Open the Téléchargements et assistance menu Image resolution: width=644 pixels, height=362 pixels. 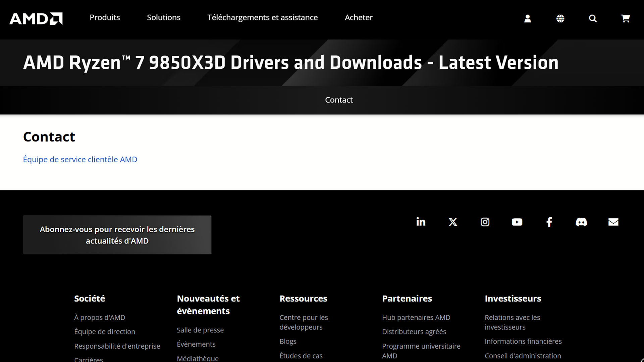tap(263, 17)
